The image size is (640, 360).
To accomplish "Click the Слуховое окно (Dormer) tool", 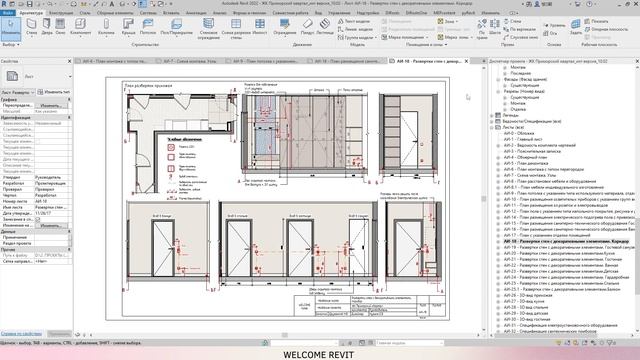I will click(x=521, y=37).
